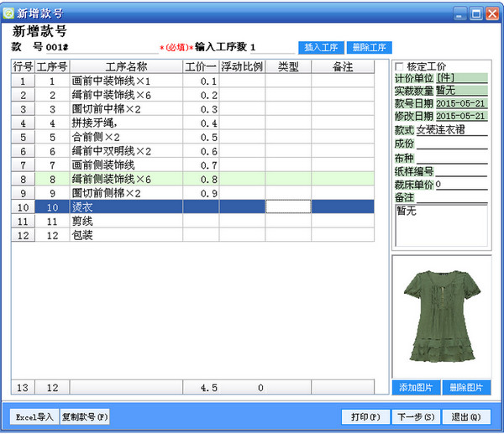Click the 删除工序 button

click(369, 48)
